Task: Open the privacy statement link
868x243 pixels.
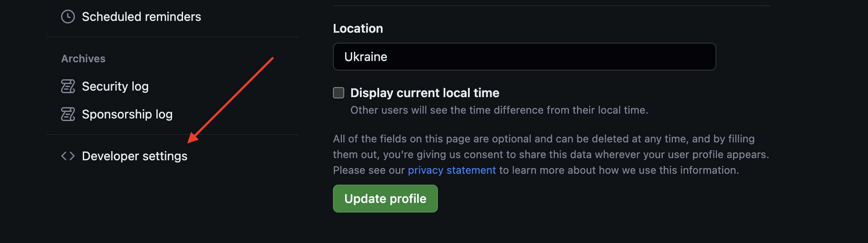Action: (x=451, y=170)
